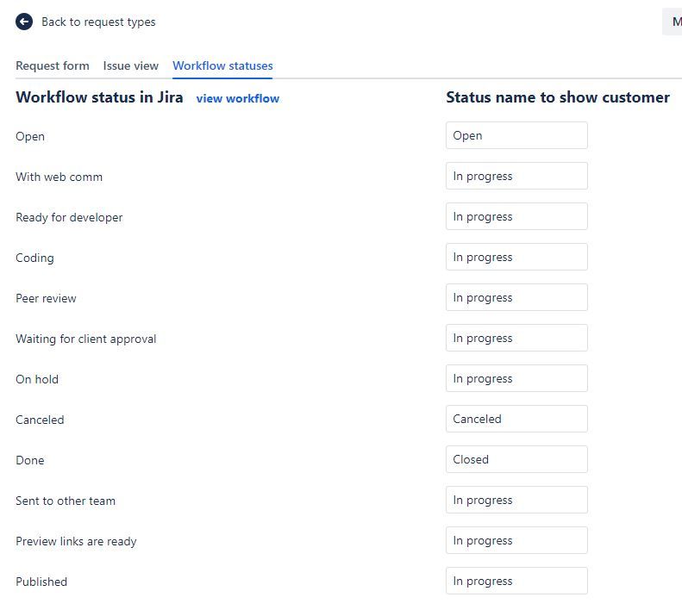
Task: Edit the Canceled customer status field
Action: (x=516, y=419)
